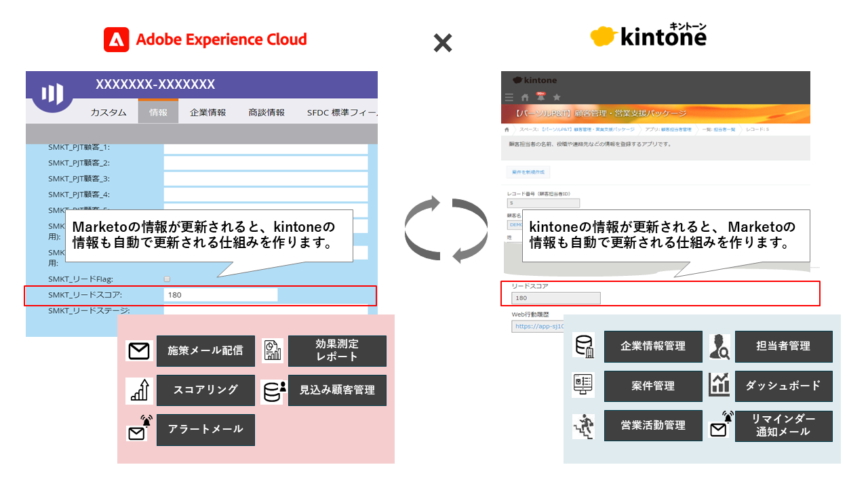Toggle the SMKT_リードFlag checkbox
868x488 pixels.
coord(167,279)
